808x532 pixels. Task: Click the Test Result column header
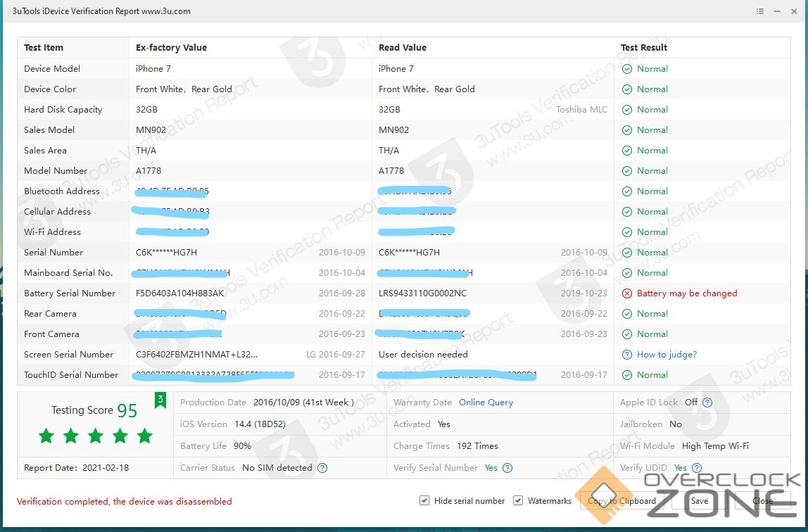pyautogui.click(x=644, y=48)
